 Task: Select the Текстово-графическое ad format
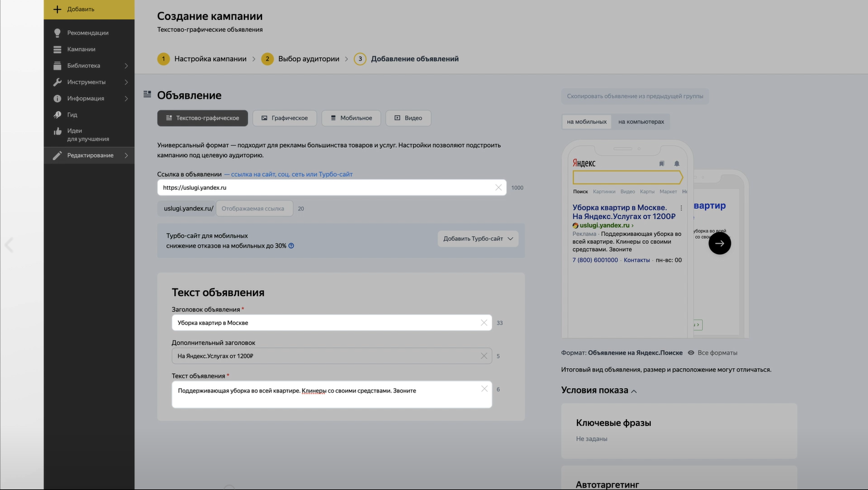[x=203, y=118]
